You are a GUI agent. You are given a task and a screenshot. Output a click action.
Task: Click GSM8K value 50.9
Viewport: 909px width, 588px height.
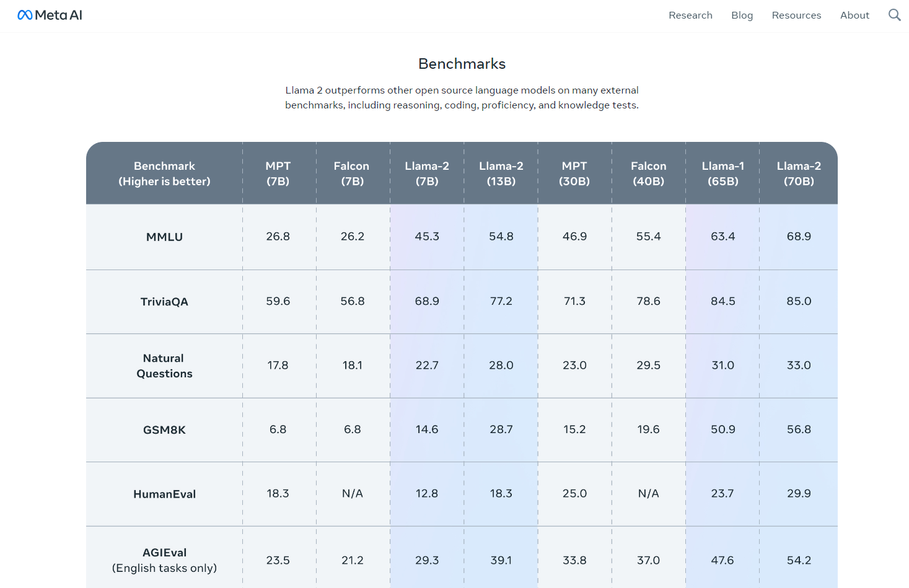[723, 429]
